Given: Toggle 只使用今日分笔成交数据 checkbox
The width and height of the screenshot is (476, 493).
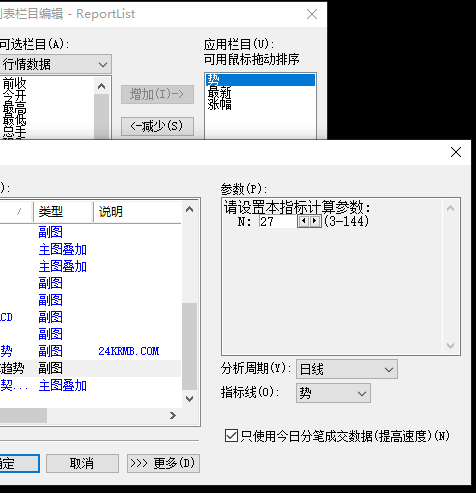Looking at the screenshot, I should point(231,436).
